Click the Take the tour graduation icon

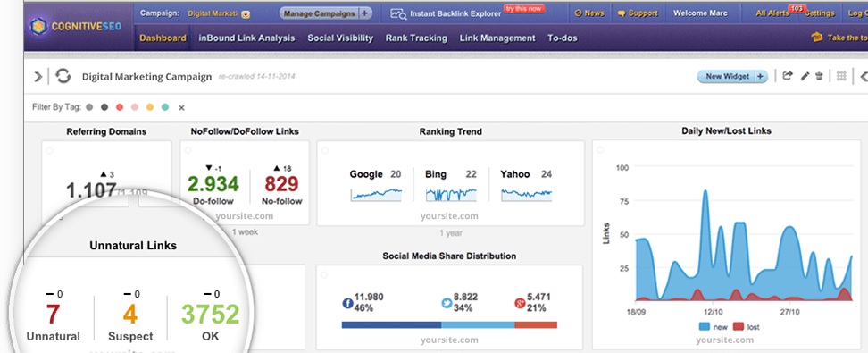[x=817, y=38]
